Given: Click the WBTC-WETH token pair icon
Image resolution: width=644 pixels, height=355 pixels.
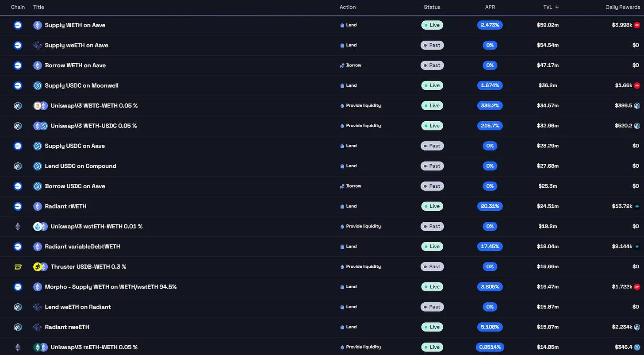Looking at the screenshot, I should [x=41, y=106].
